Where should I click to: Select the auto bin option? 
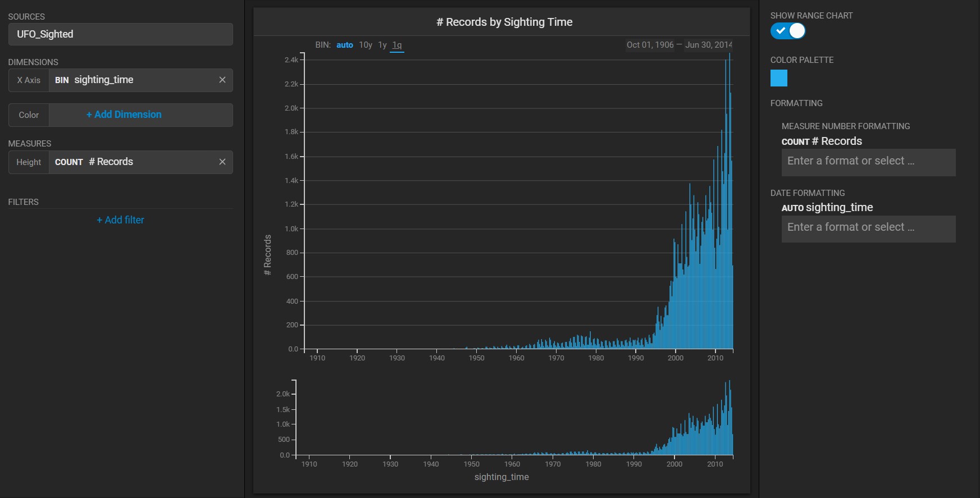[344, 45]
